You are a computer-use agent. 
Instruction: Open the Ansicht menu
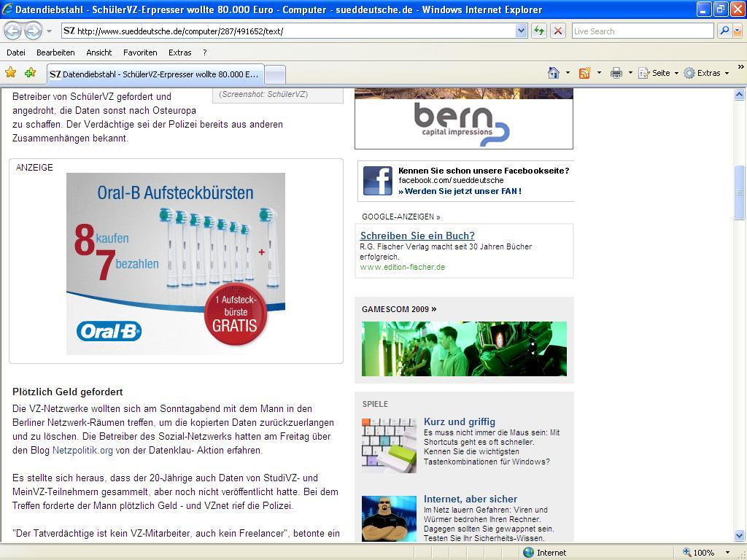(99, 52)
